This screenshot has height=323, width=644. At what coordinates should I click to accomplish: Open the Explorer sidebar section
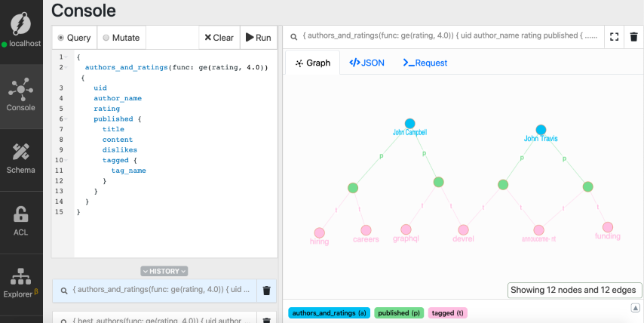click(x=20, y=281)
